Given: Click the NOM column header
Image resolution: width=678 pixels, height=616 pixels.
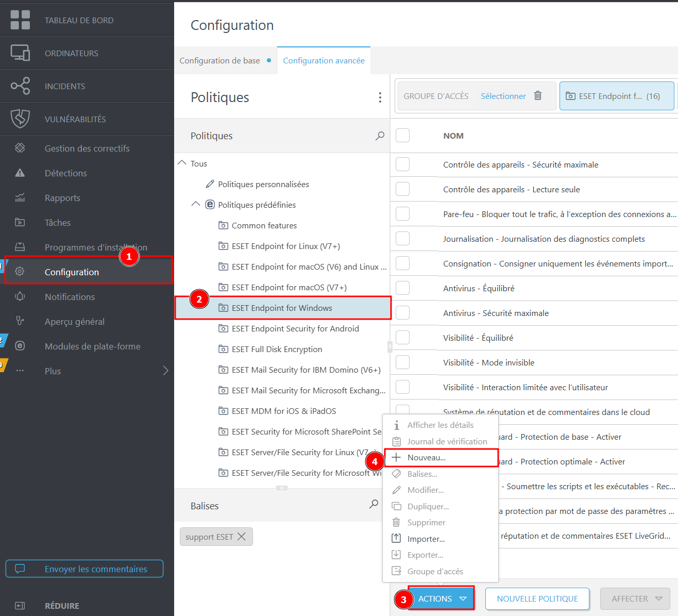Looking at the screenshot, I should coord(453,136).
